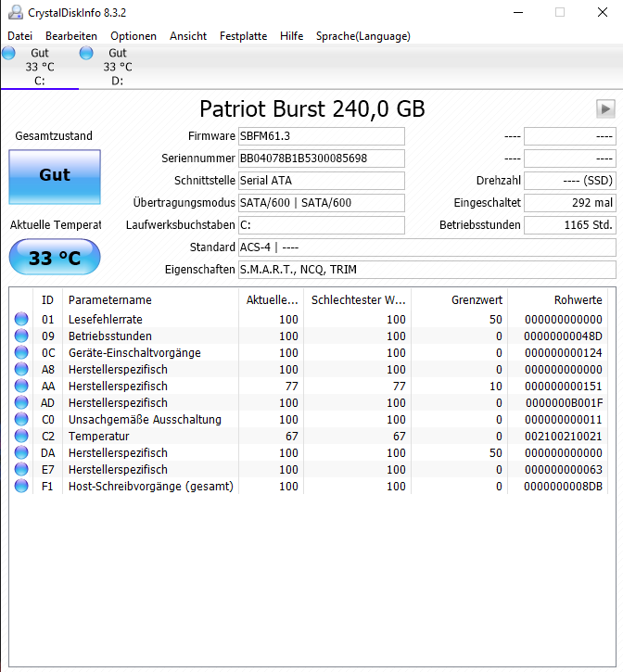Click the Standard field ACS-4

(x=427, y=247)
